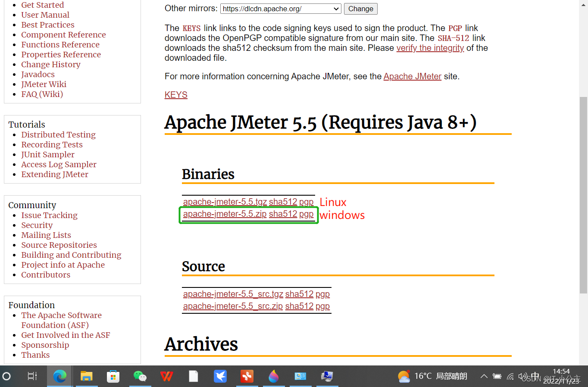Open pgp link for src.tgz
The height and width of the screenshot is (387, 588).
pyautogui.click(x=322, y=294)
